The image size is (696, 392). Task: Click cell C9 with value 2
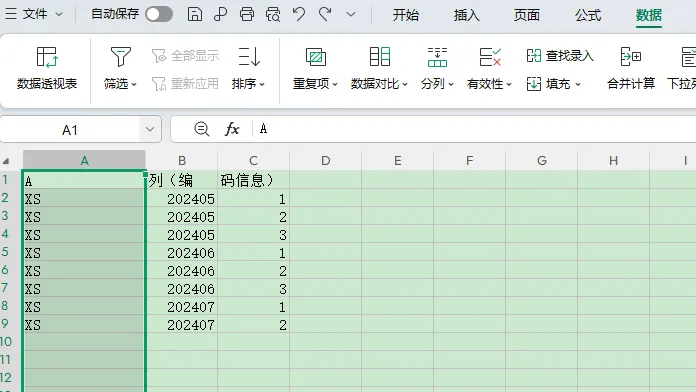253,325
